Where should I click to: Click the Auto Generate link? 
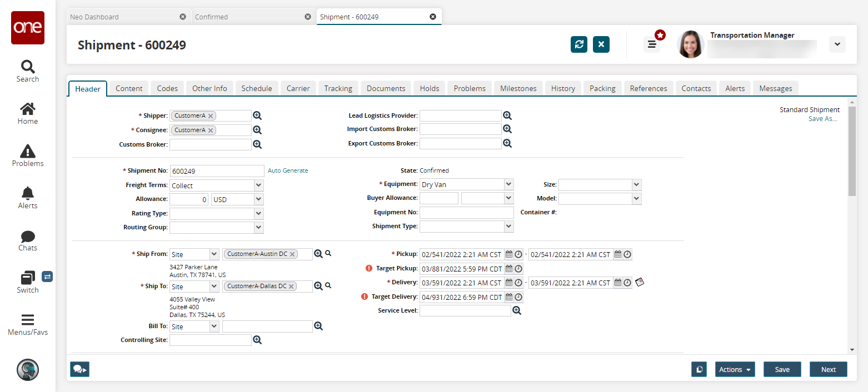[288, 171]
